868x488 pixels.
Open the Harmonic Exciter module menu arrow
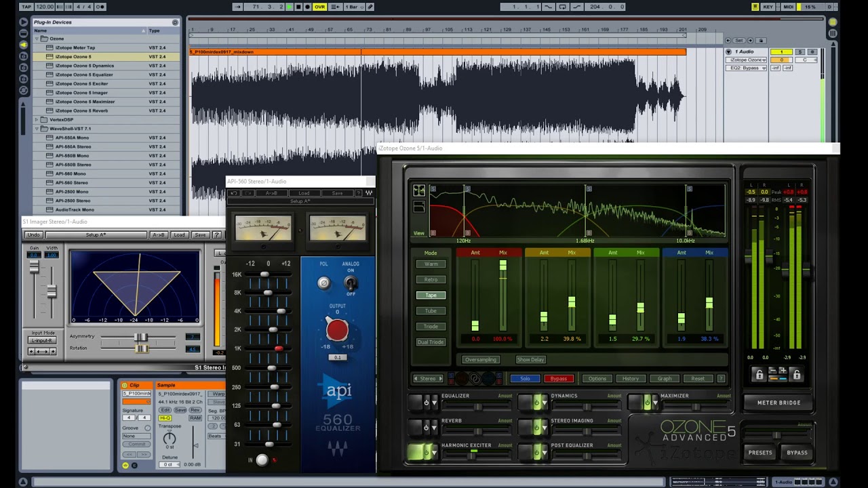tap(434, 452)
